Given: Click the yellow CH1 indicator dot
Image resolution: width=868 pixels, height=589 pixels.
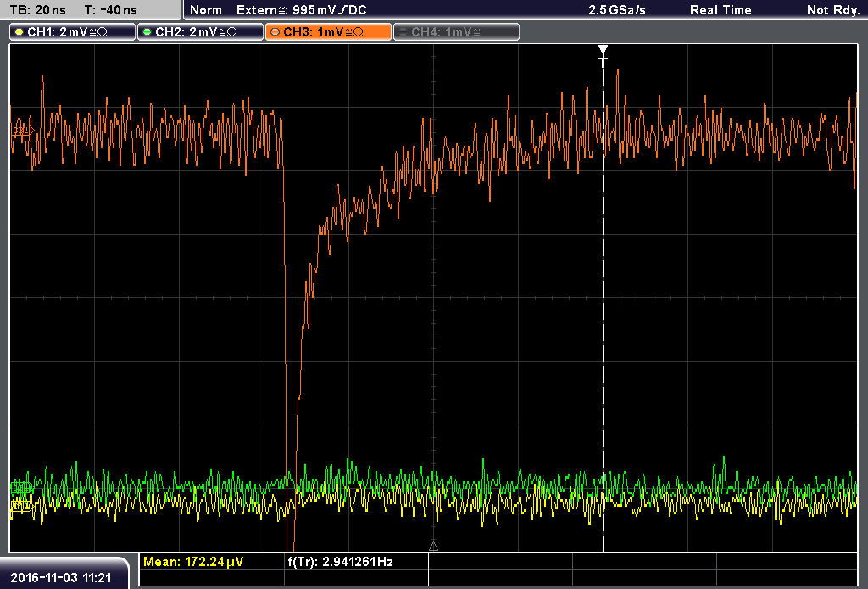Looking at the screenshot, I should click(x=19, y=32).
